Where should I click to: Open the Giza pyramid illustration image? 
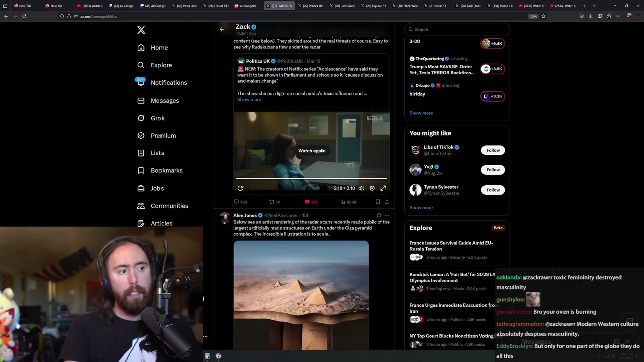pyautogui.click(x=301, y=295)
